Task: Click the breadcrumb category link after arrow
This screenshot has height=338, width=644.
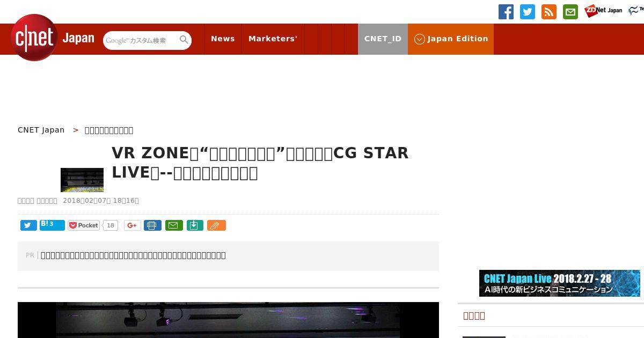Action: [109, 130]
